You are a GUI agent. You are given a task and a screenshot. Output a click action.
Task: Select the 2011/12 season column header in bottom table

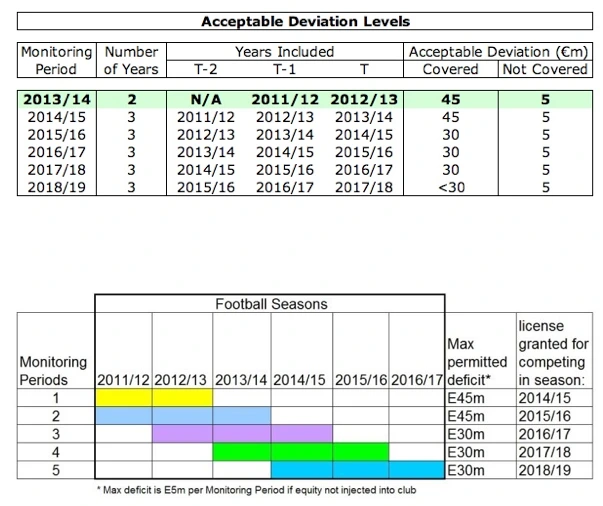pos(123,380)
